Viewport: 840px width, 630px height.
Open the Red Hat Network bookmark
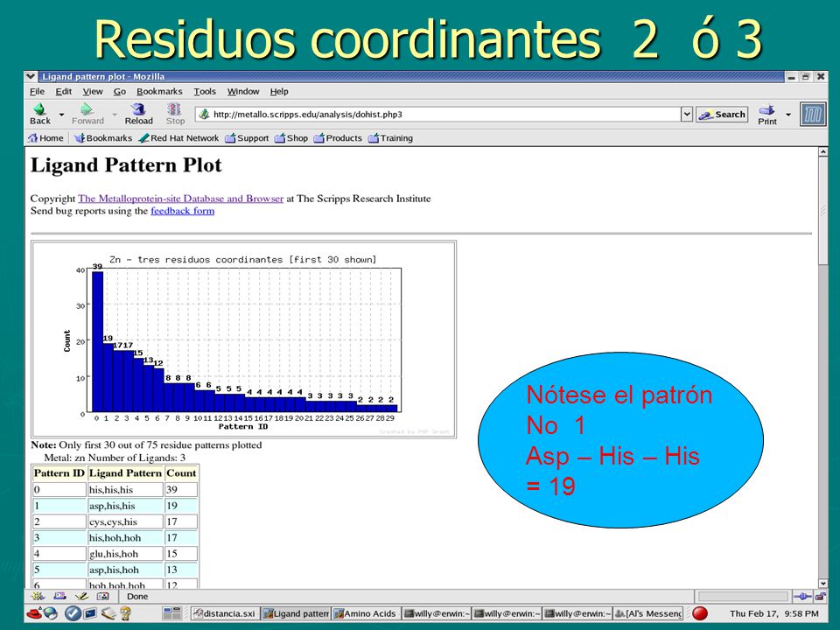[x=178, y=138]
